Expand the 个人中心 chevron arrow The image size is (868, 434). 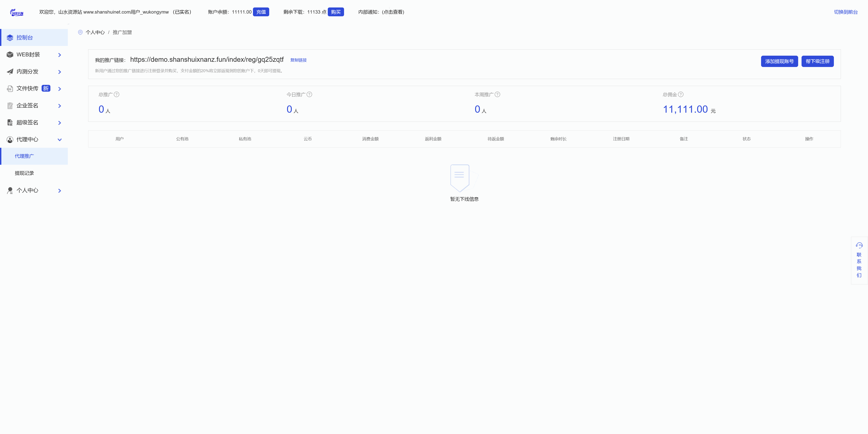(60, 191)
